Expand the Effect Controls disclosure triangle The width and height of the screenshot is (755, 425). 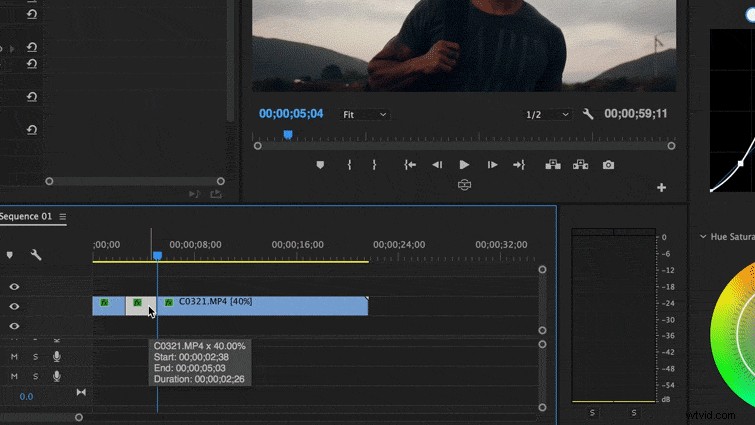(x=12, y=48)
